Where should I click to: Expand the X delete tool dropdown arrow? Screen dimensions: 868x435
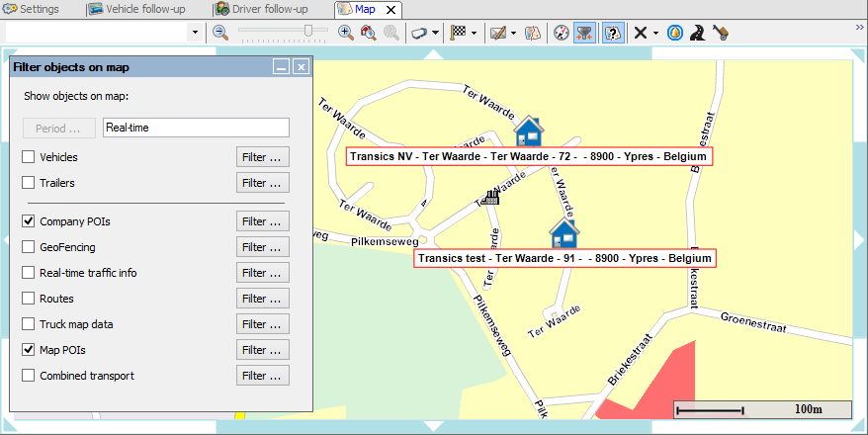point(656,33)
